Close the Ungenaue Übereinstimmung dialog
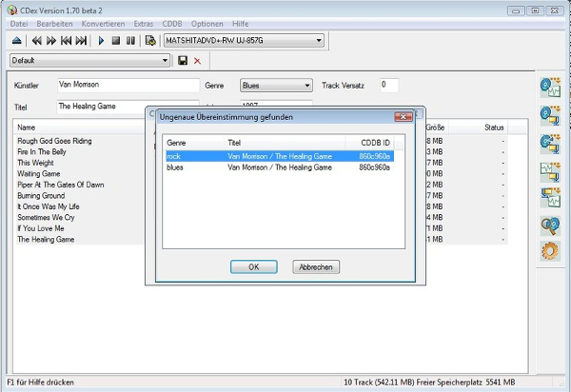This screenshot has width=571, height=392. click(x=404, y=117)
